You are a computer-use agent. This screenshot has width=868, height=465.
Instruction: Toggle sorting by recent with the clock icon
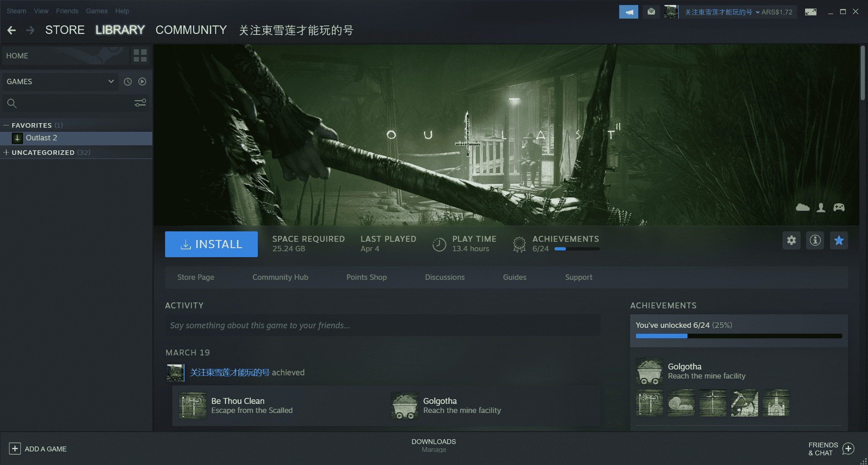(x=127, y=81)
